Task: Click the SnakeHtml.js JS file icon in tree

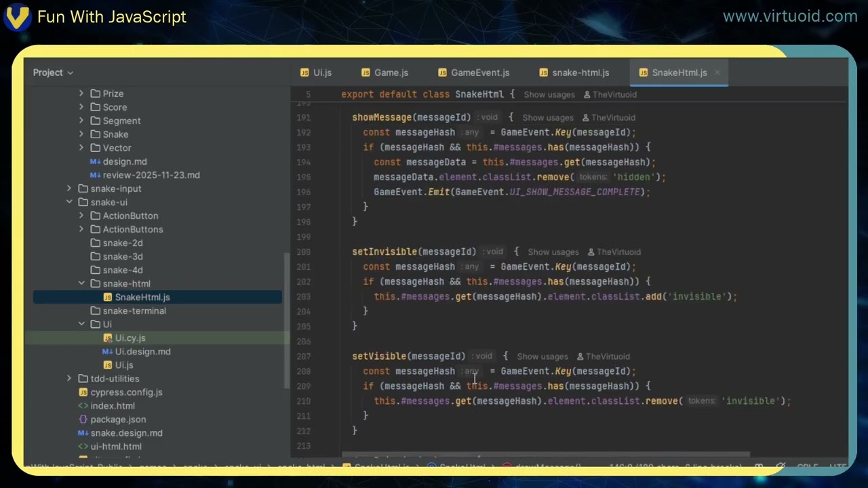Action: [x=108, y=297]
